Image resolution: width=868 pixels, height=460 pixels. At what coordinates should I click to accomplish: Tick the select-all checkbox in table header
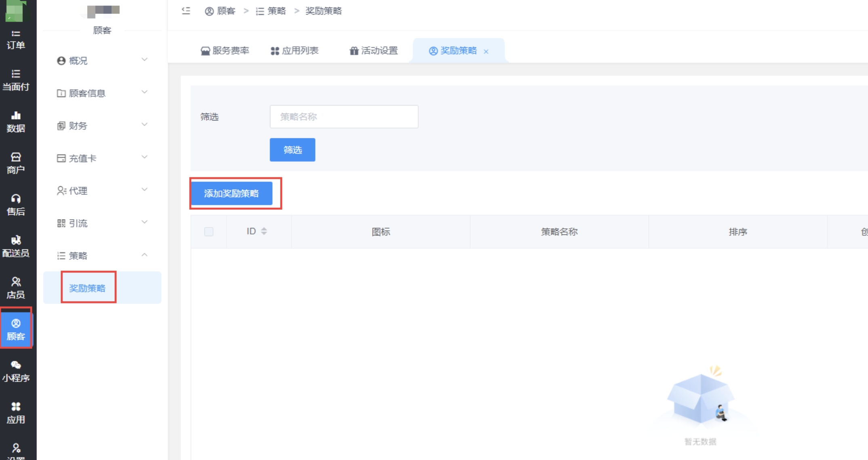pos(209,232)
